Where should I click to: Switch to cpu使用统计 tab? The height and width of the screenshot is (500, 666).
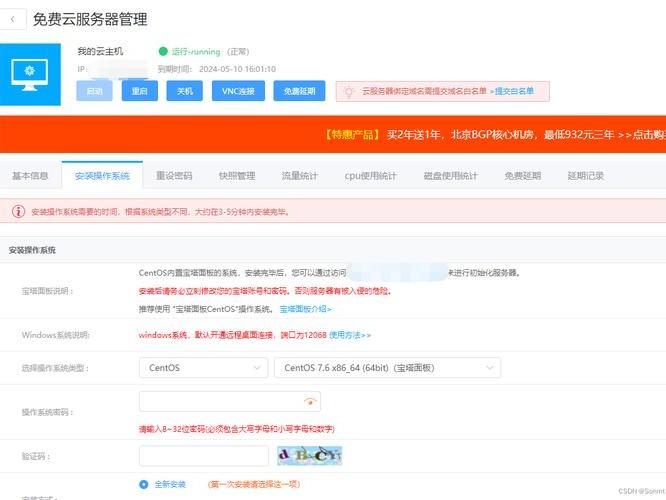[370, 175]
